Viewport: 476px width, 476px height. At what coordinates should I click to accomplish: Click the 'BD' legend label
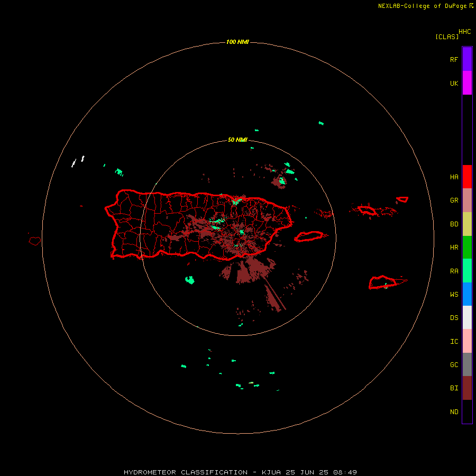(x=454, y=224)
